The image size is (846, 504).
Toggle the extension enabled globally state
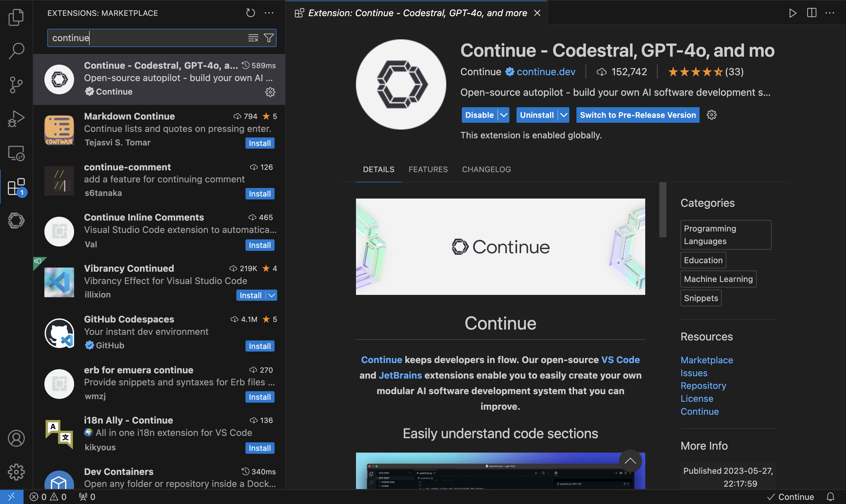(479, 115)
